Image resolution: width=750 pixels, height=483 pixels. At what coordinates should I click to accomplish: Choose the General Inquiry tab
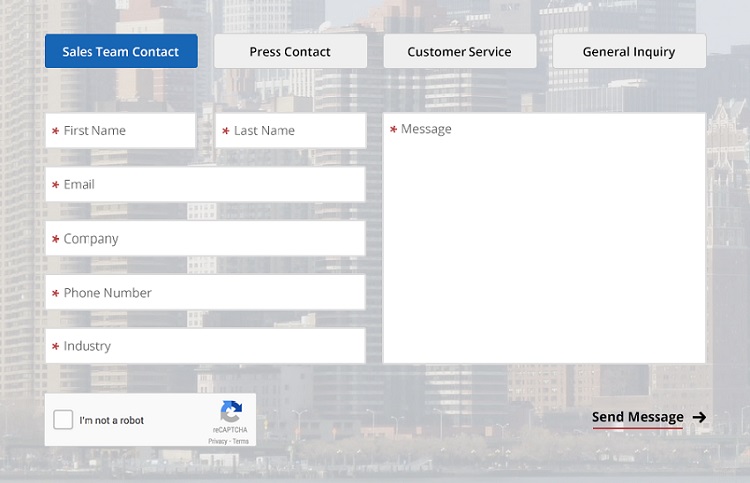point(629,51)
